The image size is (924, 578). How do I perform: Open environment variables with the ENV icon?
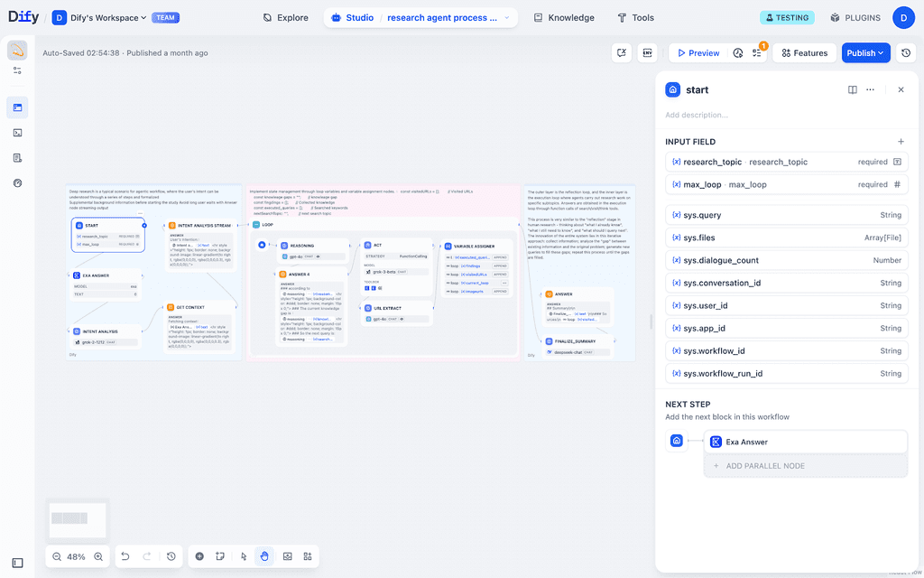[x=647, y=52]
